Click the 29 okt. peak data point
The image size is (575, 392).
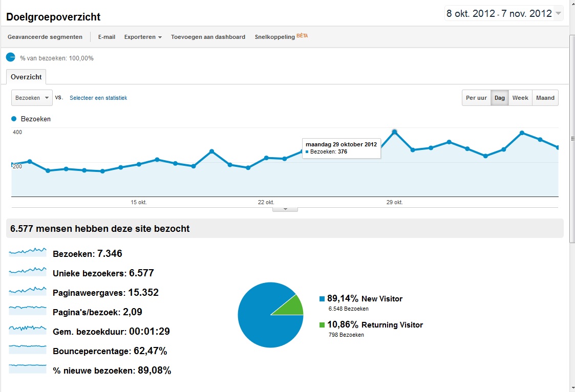coord(395,132)
